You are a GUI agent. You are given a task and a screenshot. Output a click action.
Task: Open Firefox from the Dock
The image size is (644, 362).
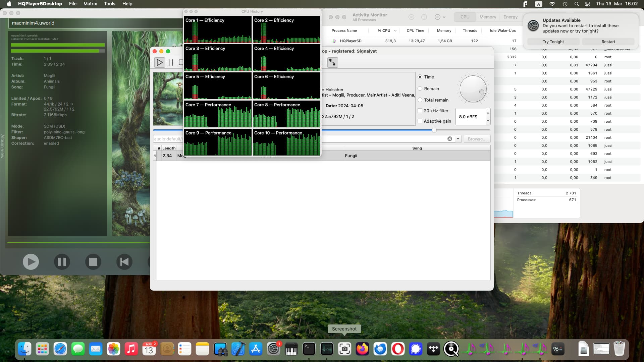tap(362, 349)
